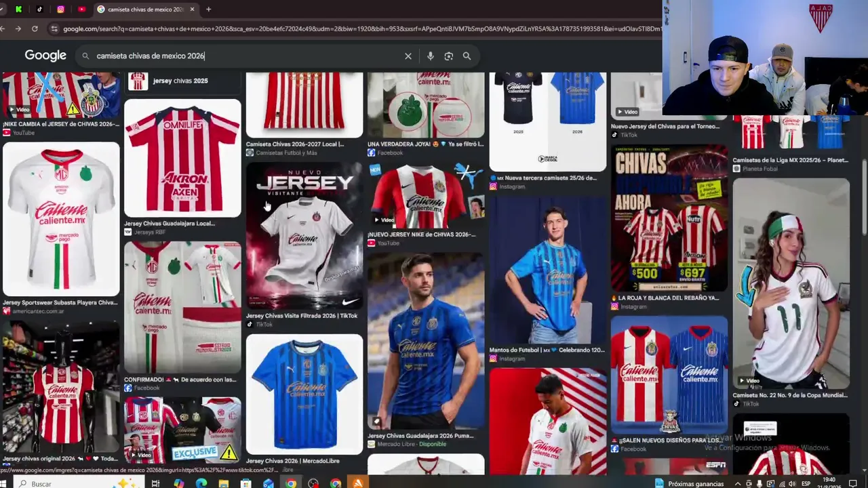
Task: Open Microsoft Store from the taskbar
Action: click(245, 483)
